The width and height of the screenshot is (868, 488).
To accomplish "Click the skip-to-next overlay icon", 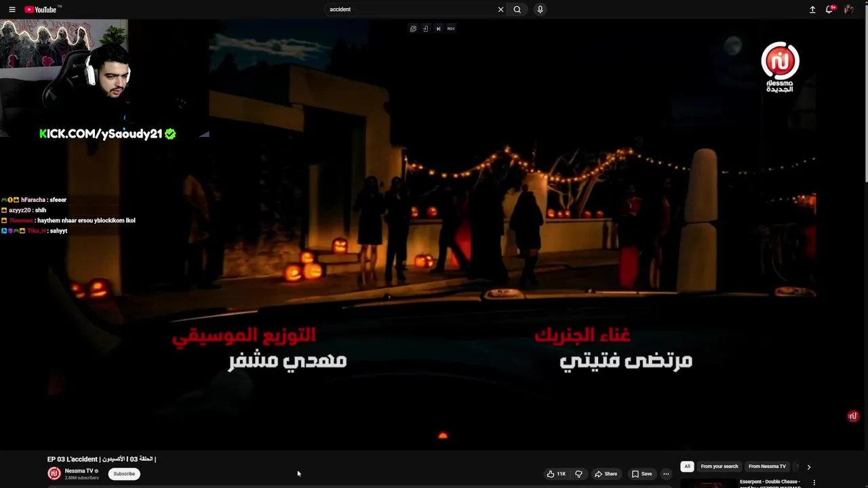I will pyautogui.click(x=438, y=28).
